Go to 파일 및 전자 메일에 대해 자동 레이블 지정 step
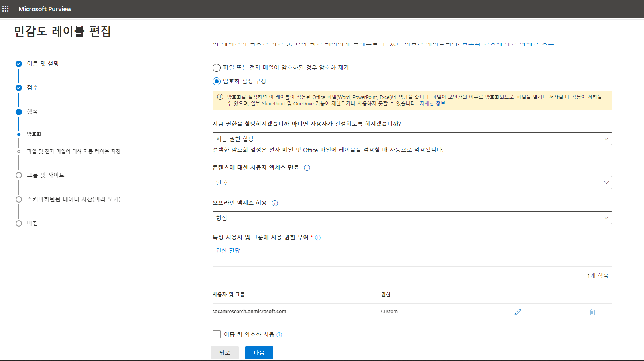Image resolution: width=644 pixels, height=361 pixels. (73, 151)
